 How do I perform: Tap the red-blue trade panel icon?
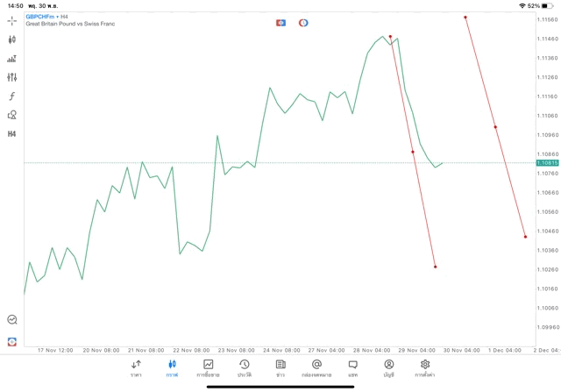coord(280,23)
